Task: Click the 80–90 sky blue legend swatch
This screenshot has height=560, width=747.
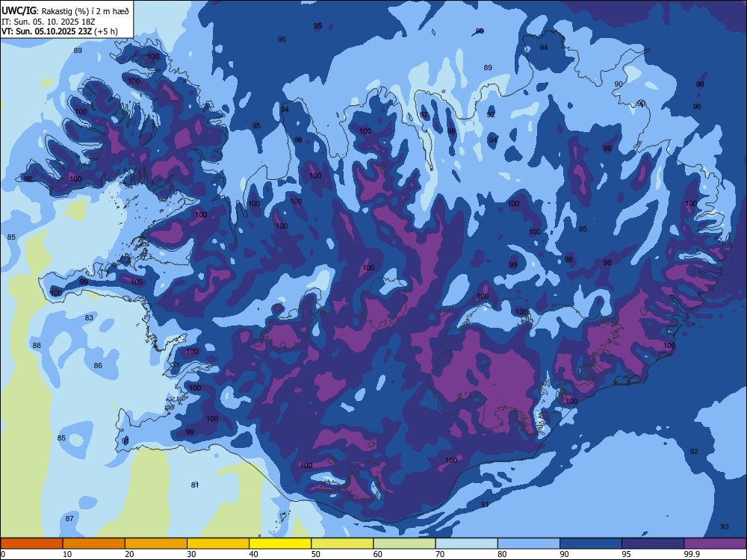Action: click(529, 544)
